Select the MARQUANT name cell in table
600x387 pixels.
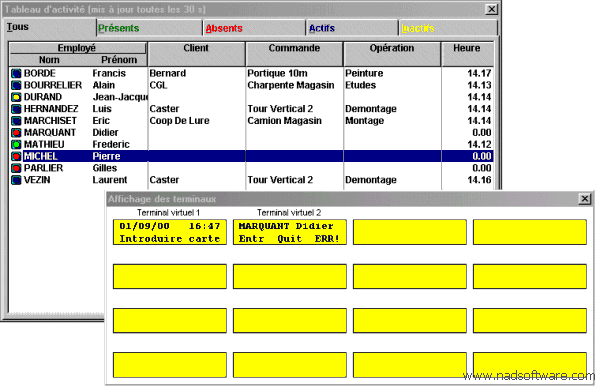coord(50,132)
